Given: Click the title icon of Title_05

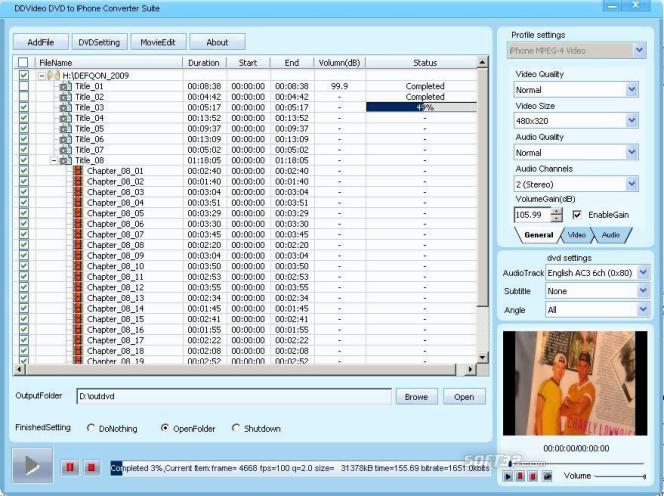Looking at the screenshot, I should [x=66, y=129].
